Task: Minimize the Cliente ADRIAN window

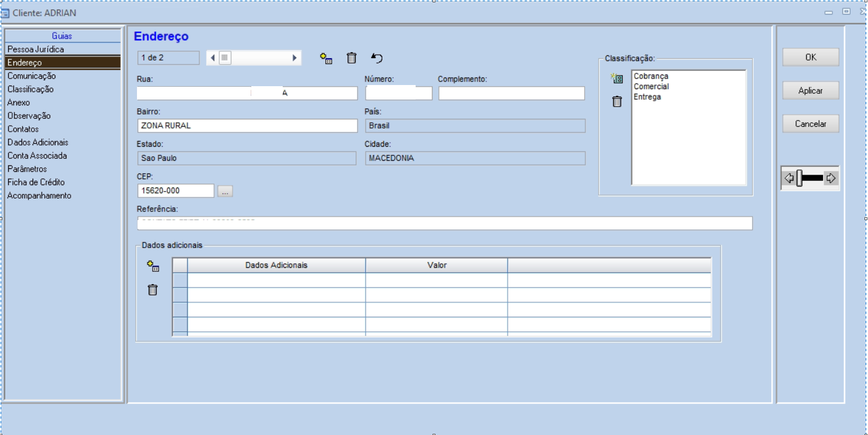Action: point(828,12)
